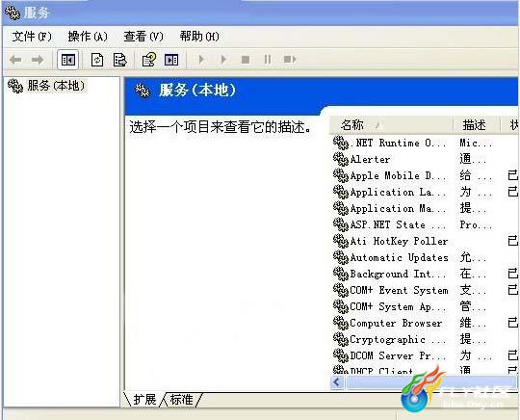Click the Refresh toolbar icon
Viewport: 520px width, 420px height.
[97, 60]
